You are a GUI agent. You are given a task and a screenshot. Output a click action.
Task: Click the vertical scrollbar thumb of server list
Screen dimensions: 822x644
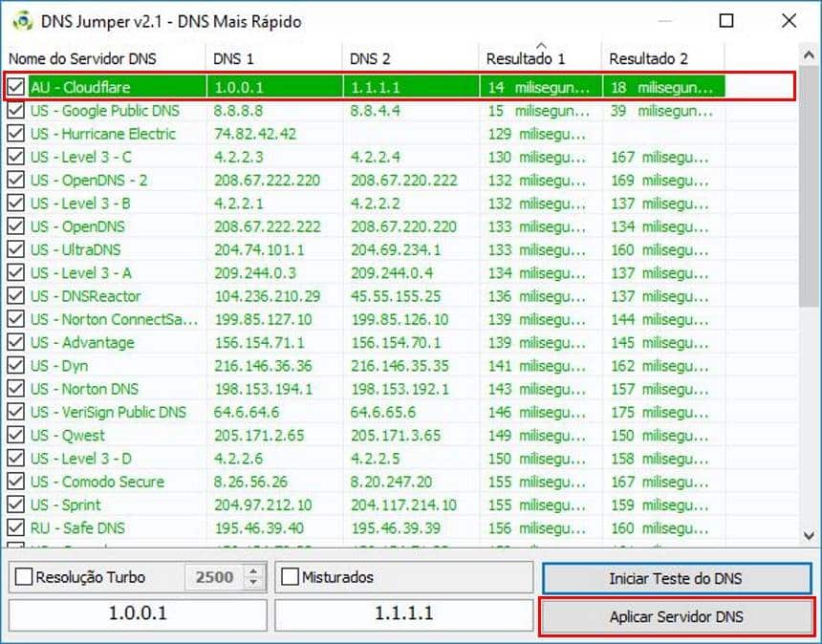(x=809, y=186)
